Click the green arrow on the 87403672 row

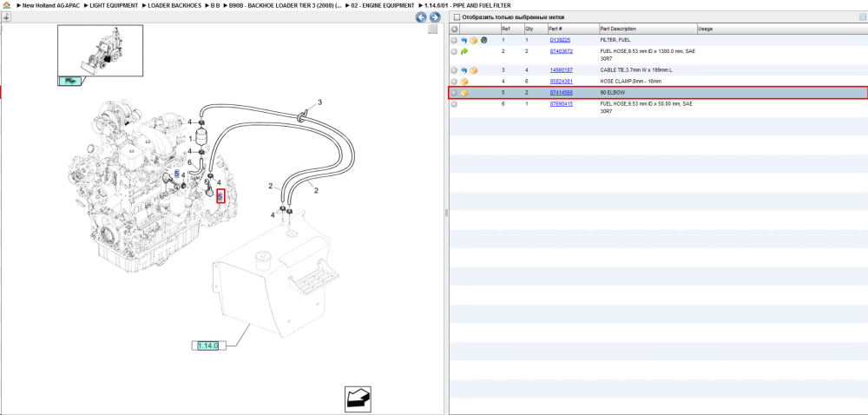(x=464, y=51)
